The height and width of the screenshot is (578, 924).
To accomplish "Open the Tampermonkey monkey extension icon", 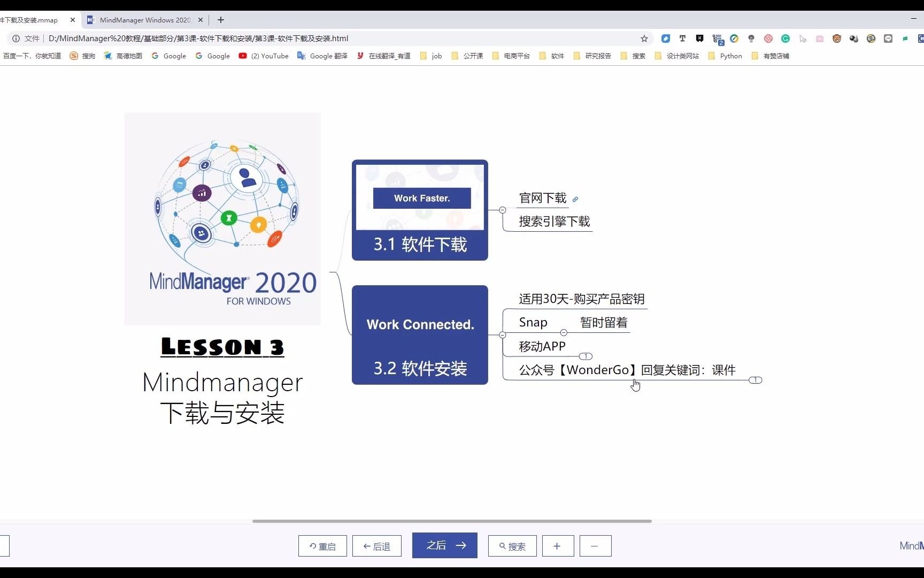I will [x=836, y=39].
